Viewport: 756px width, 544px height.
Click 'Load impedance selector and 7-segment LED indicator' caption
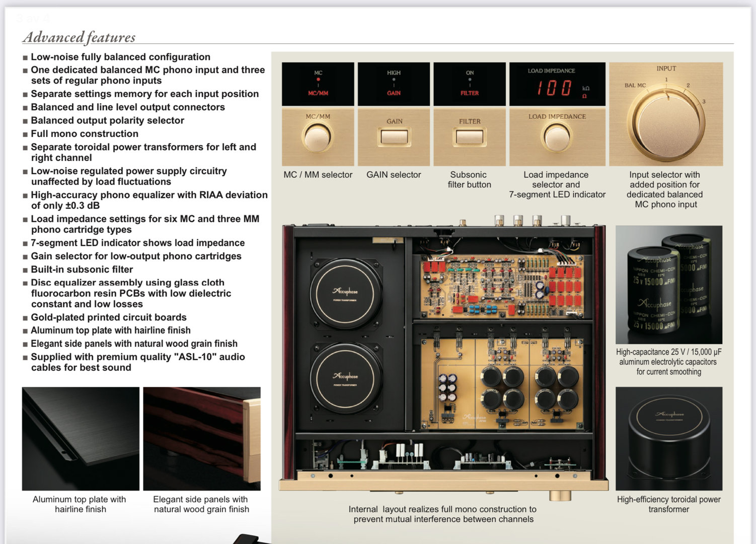tap(557, 184)
